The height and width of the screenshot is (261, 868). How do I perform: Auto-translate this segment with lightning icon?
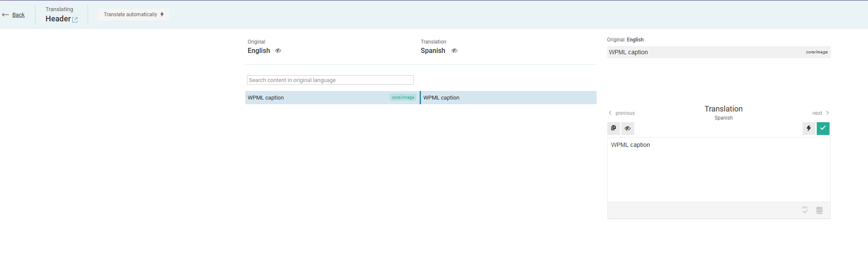click(x=809, y=128)
